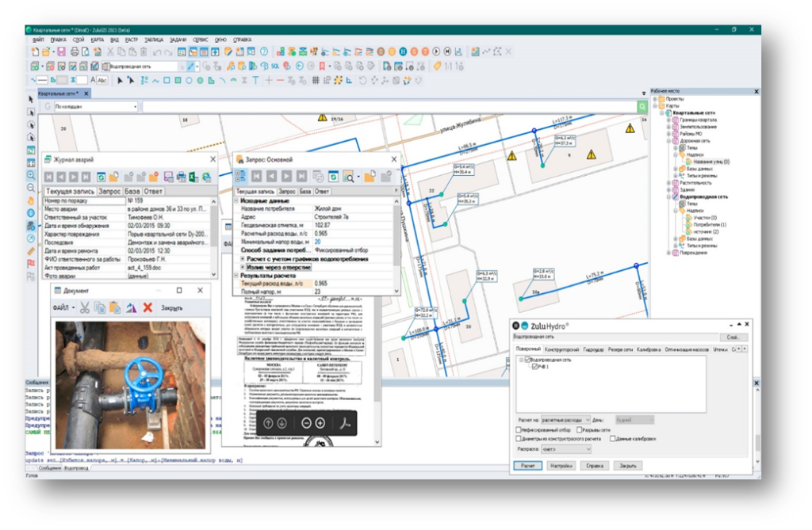Image resolution: width=812 pixels, height=530 pixels.
Task: Click the hand pan tool in left sidebar
Action: point(31,200)
